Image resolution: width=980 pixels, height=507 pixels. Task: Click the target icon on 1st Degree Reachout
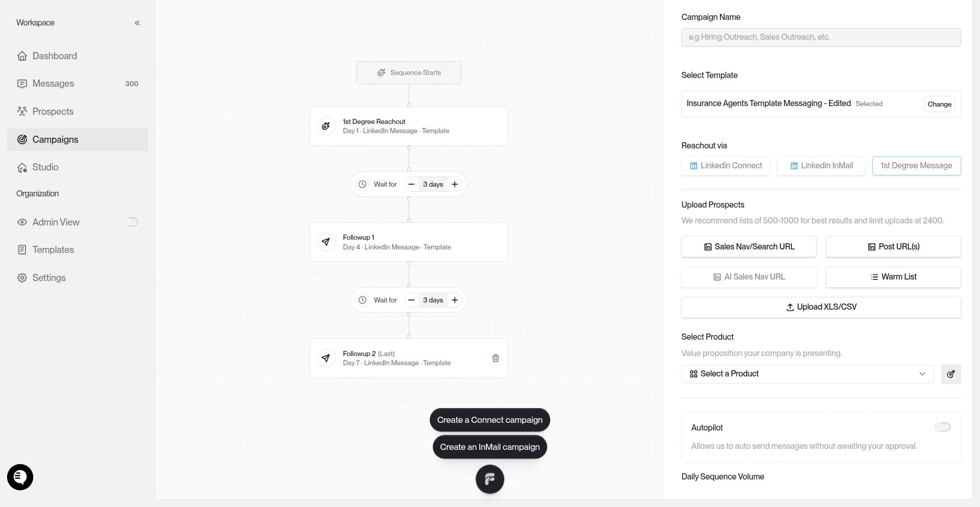pyautogui.click(x=326, y=126)
